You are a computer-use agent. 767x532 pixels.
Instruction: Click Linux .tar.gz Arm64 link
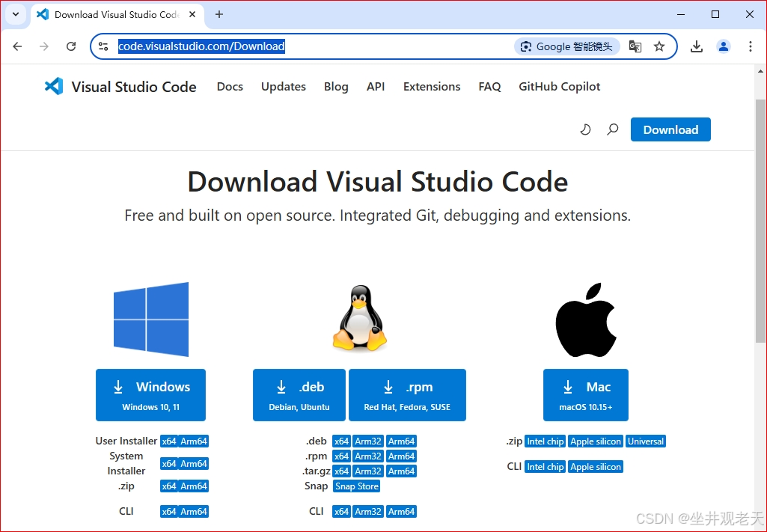point(402,471)
